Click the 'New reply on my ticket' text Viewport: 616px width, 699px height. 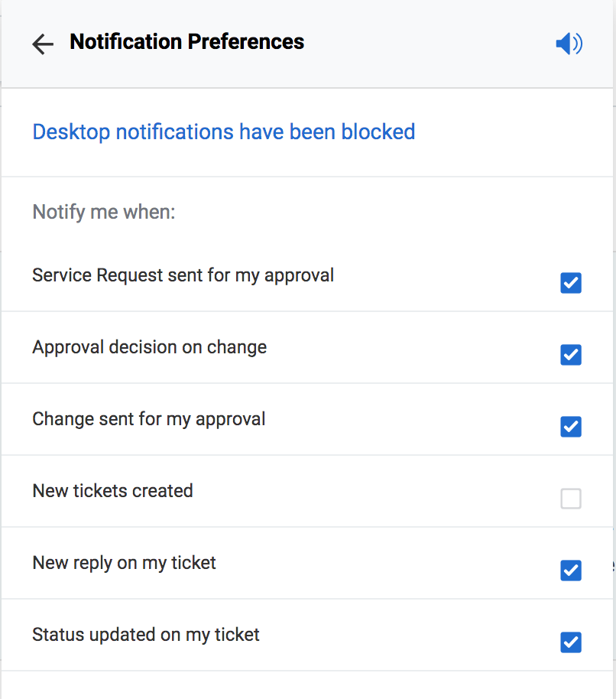(x=124, y=563)
